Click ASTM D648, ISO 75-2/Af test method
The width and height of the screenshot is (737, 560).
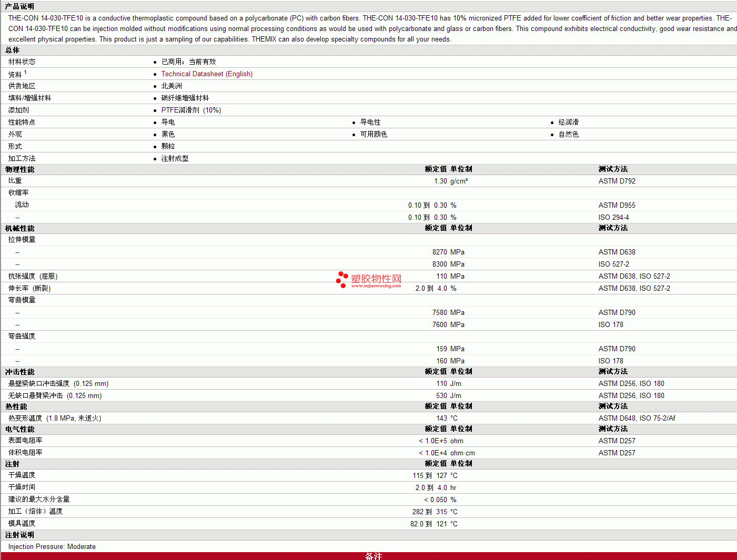coord(637,419)
